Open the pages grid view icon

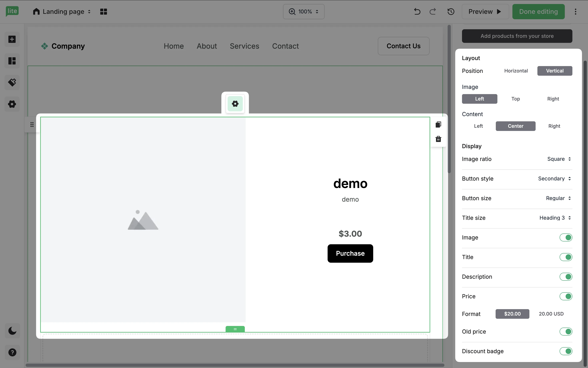click(x=104, y=11)
